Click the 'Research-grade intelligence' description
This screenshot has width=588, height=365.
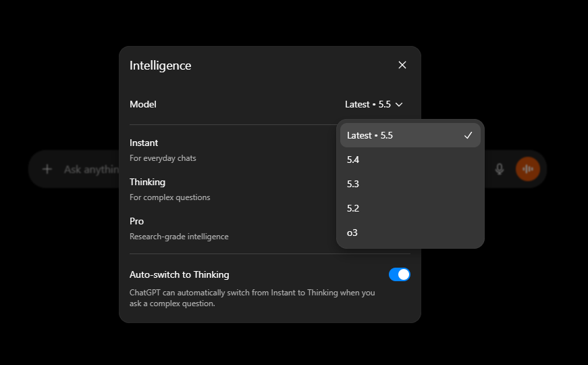tap(179, 237)
